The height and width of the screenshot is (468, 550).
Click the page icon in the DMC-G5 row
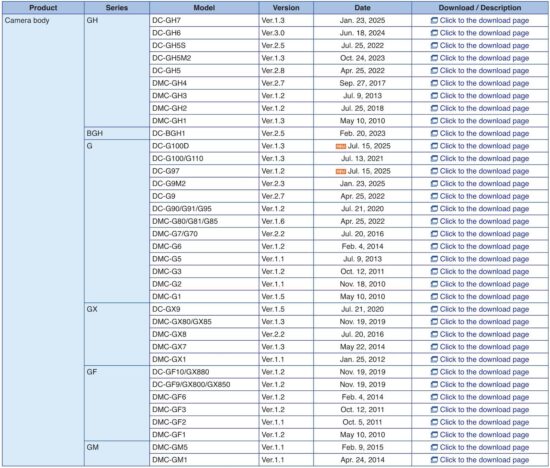click(x=434, y=259)
